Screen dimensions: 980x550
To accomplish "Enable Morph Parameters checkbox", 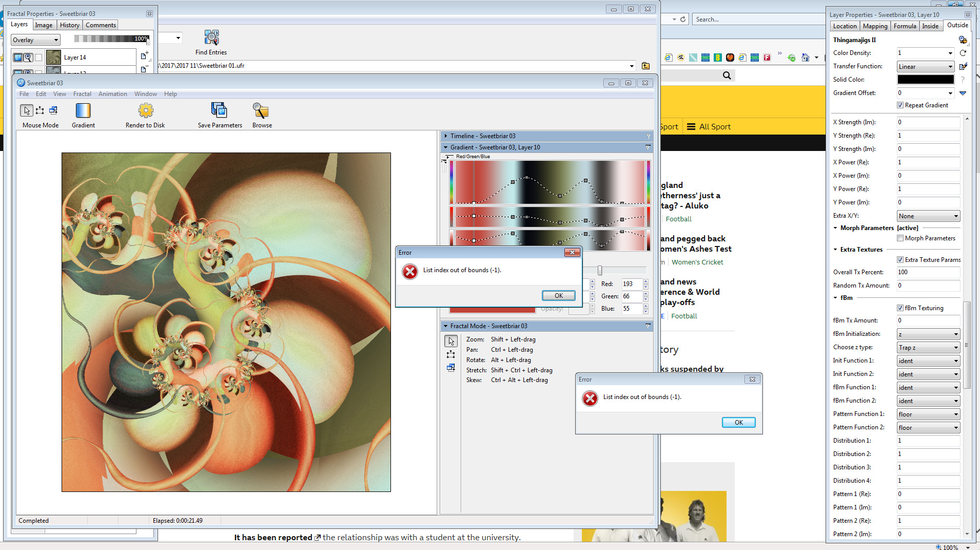I will tap(900, 238).
